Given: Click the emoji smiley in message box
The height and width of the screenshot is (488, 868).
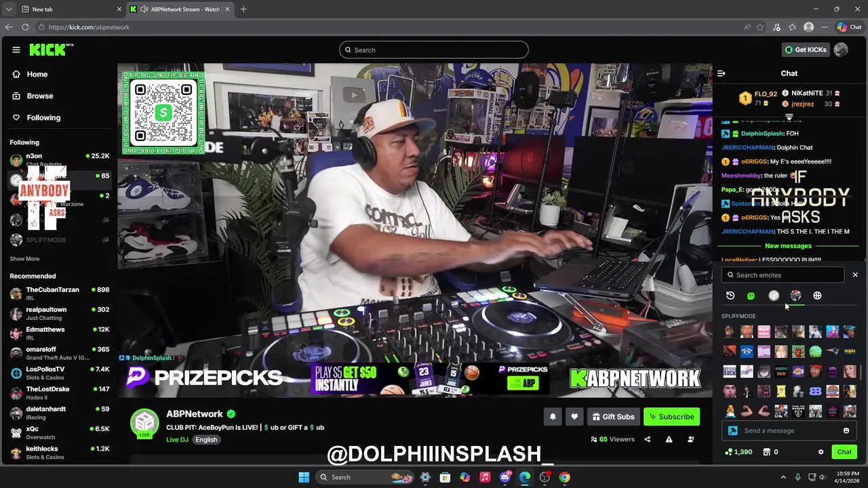Looking at the screenshot, I should [x=846, y=430].
